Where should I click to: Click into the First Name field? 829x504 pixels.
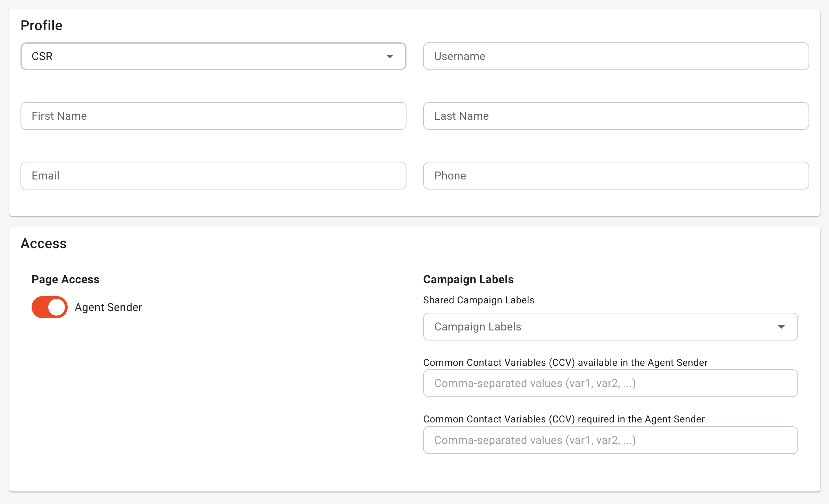pyautogui.click(x=213, y=116)
